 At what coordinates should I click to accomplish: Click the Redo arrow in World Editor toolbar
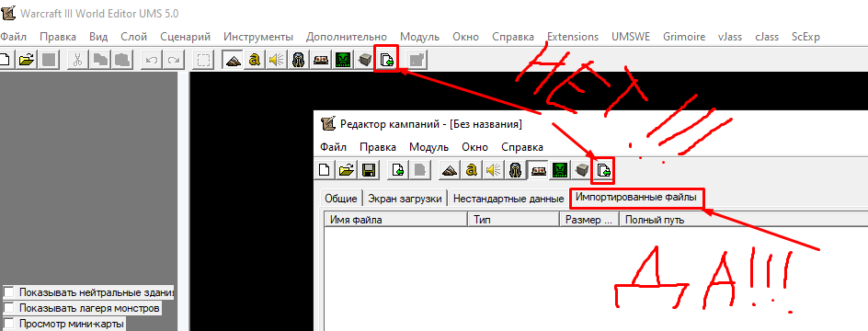pos(173,60)
